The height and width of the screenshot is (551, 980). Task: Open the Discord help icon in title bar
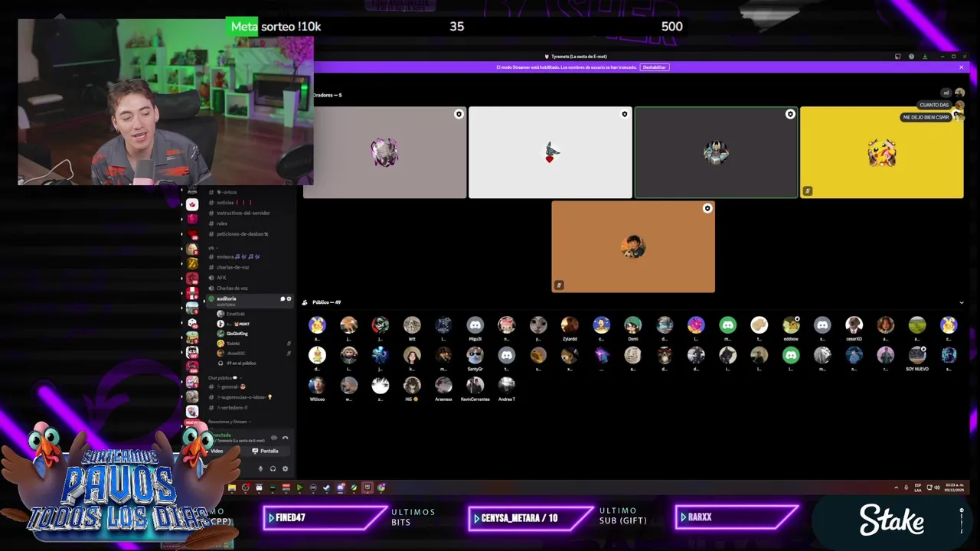pos(911,57)
